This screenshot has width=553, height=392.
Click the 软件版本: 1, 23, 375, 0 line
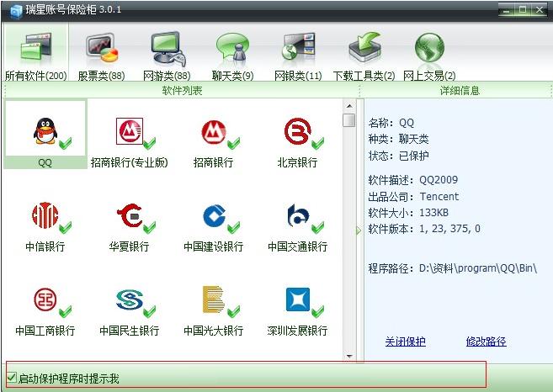(x=424, y=229)
